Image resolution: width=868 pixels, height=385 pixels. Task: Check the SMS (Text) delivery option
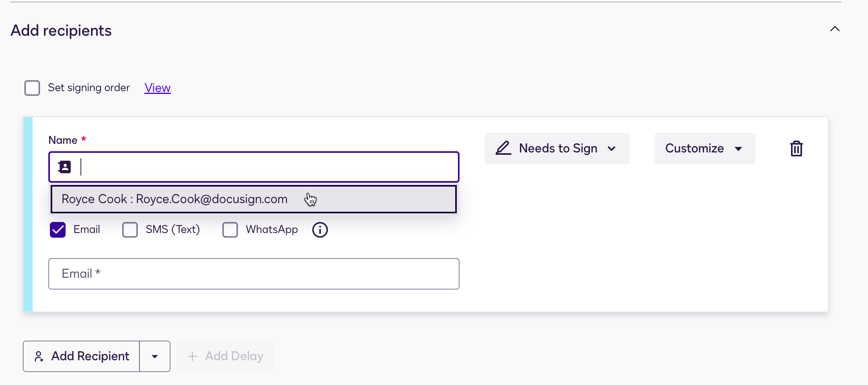(130, 229)
